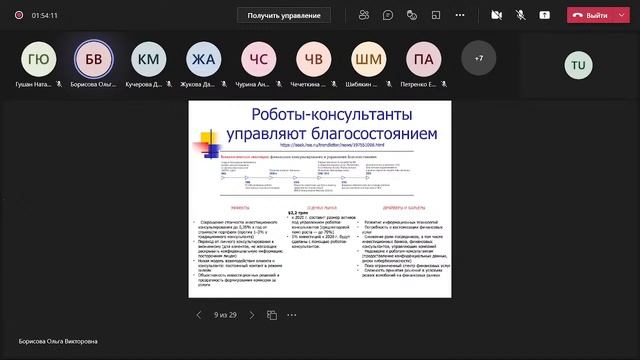Select the ШМ Шибякин avatar
This screenshot has height=360, width=640.
369,59
